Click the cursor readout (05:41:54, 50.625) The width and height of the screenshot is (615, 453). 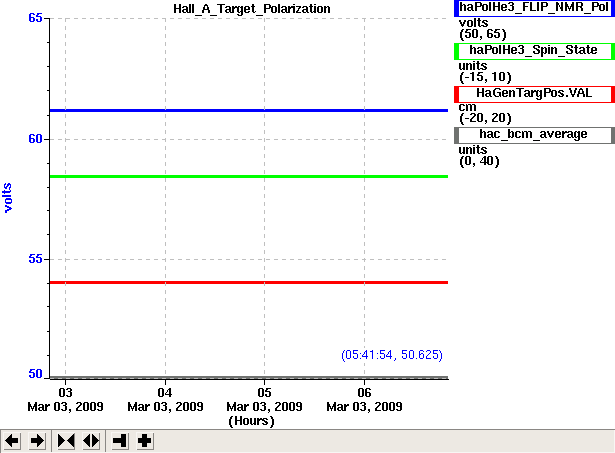point(392,355)
